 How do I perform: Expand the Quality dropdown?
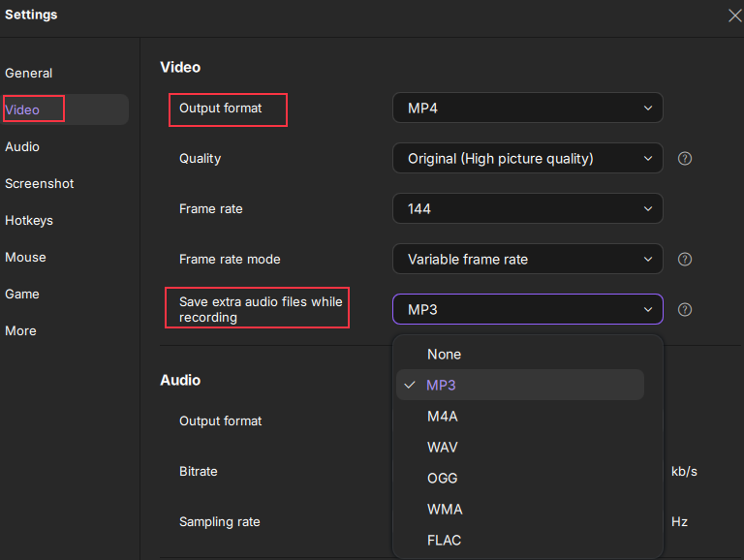coord(527,158)
